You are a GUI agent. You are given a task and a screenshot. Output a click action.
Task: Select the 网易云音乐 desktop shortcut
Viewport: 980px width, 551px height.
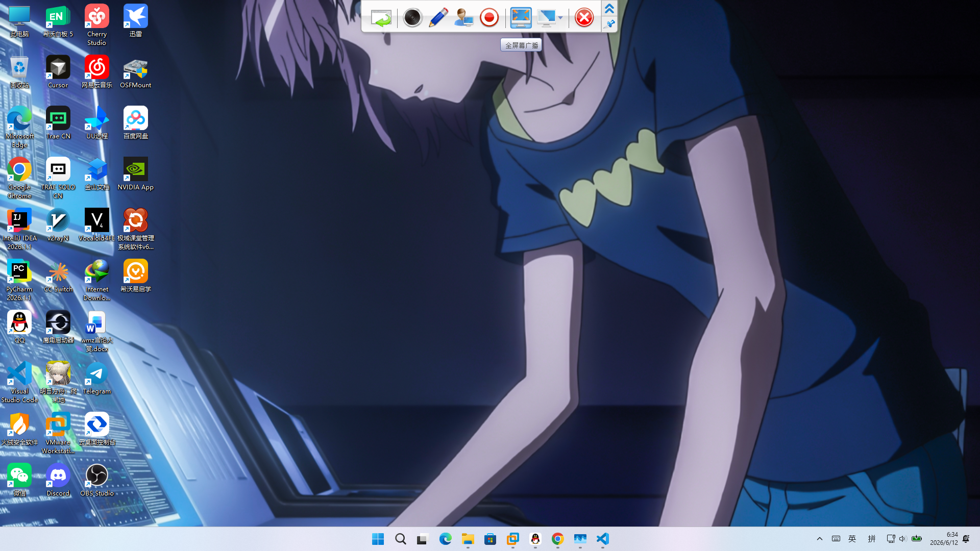pyautogui.click(x=97, y=72)
